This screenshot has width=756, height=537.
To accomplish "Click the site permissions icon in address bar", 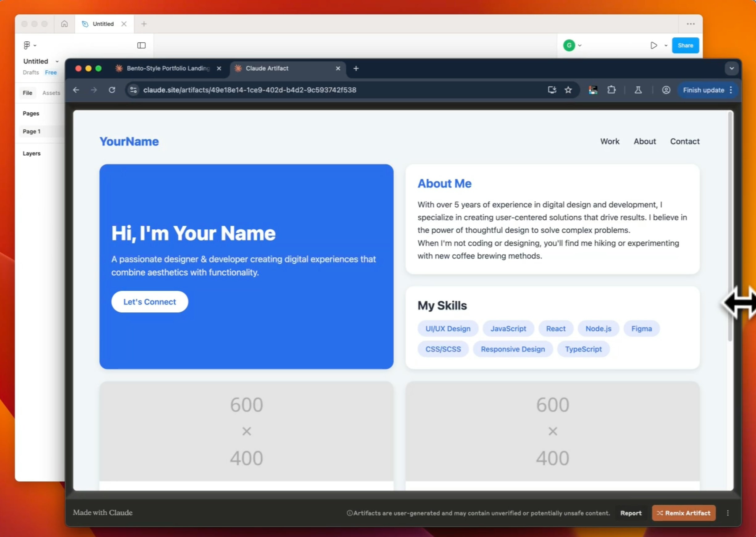I will point(133,90).
